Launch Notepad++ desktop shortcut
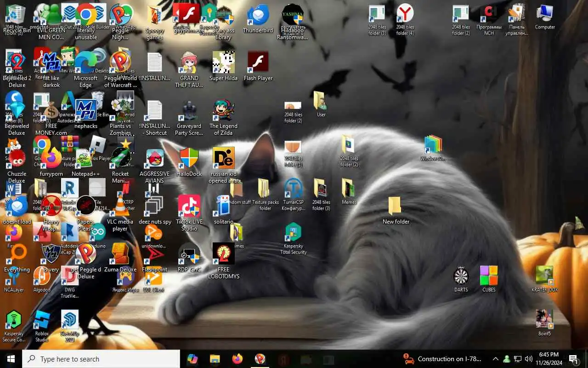 (86, 162)
